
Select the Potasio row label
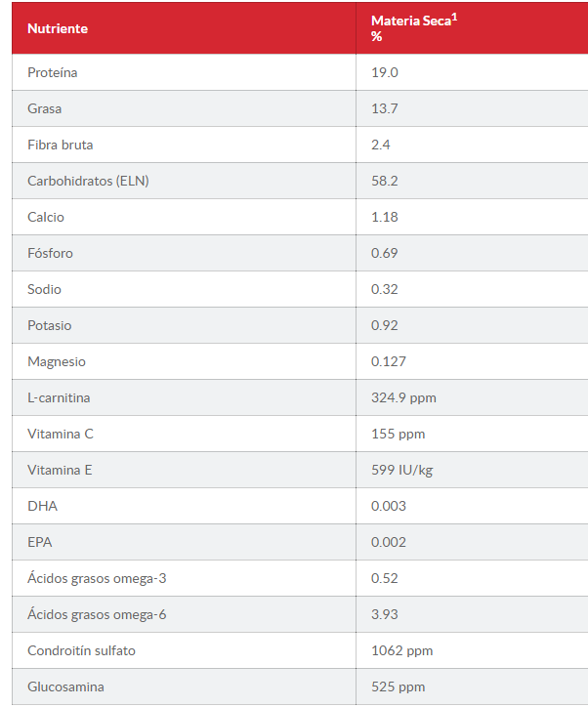50,325
